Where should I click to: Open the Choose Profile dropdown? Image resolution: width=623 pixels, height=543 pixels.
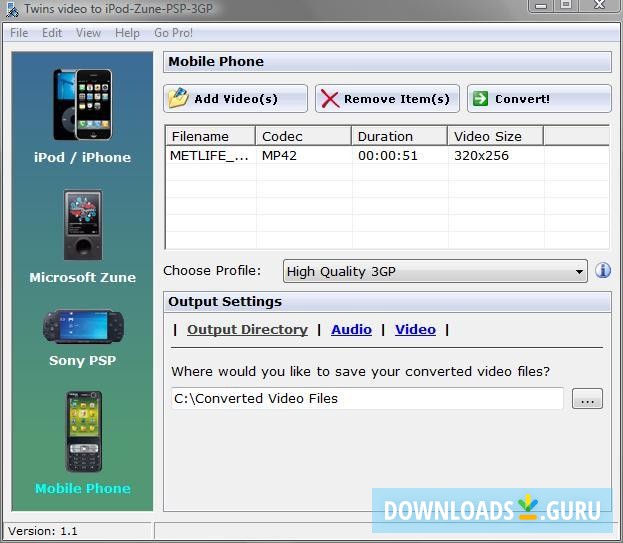click(x=435, y=271)
